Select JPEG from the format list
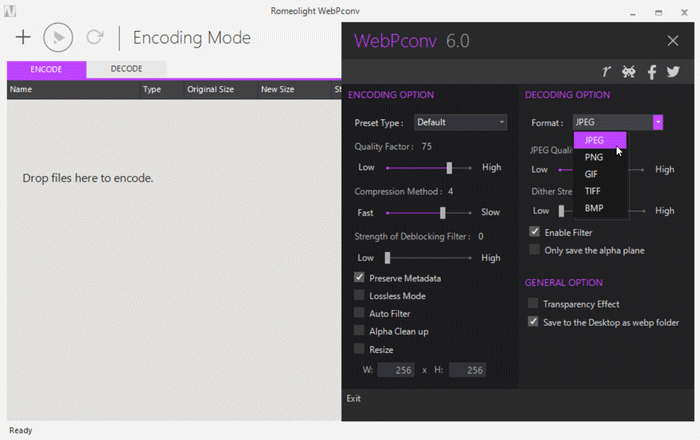The width and height of the screenshot is (700, 440). (x=600, y=140)
